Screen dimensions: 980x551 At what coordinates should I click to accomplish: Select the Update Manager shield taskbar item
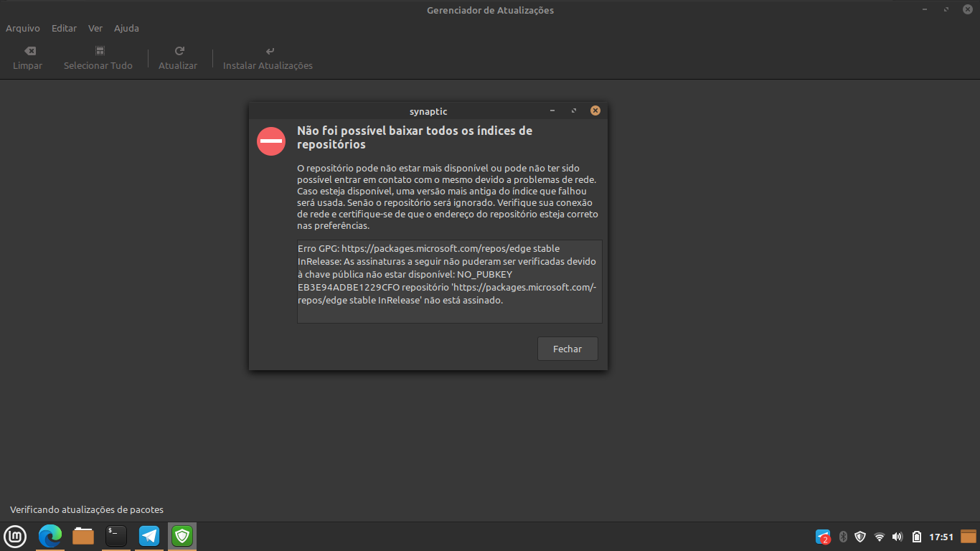(x=182, y=536)
